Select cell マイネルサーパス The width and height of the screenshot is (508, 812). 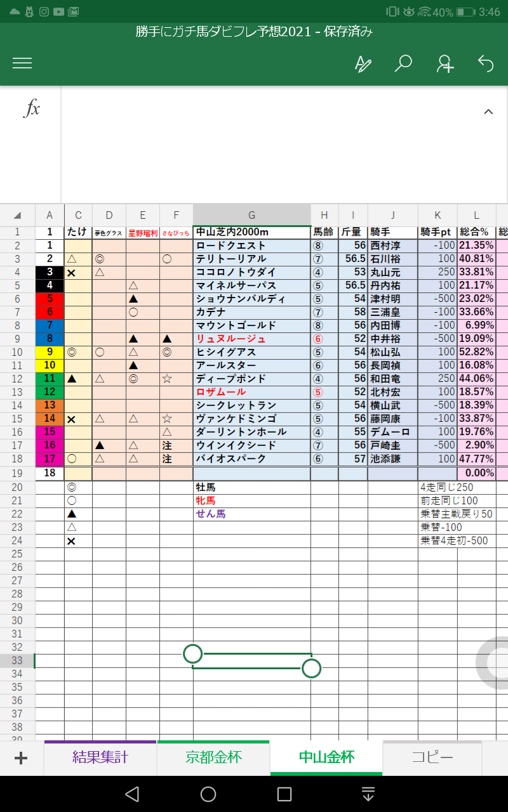(252, 285)
